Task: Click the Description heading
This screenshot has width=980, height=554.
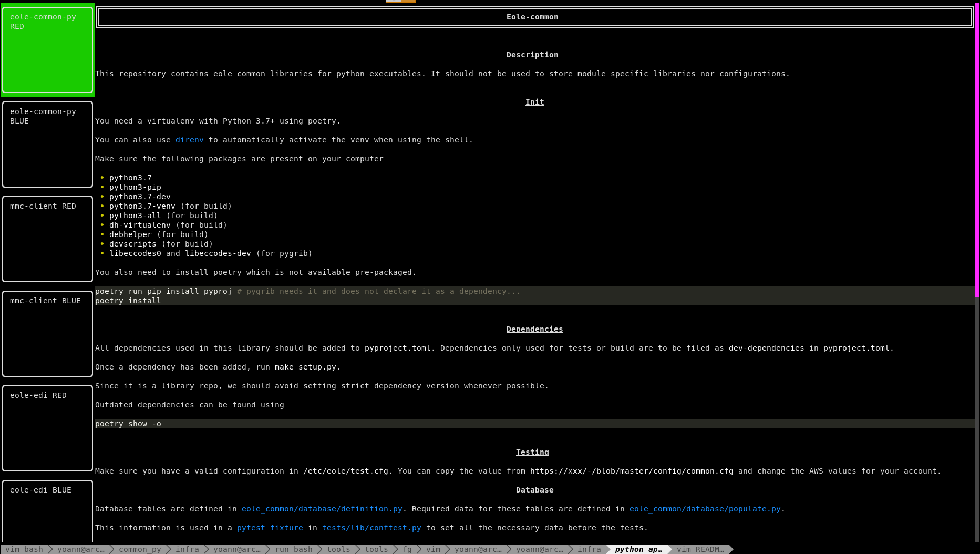Action: pyautogui.click(x=532, y=55)
